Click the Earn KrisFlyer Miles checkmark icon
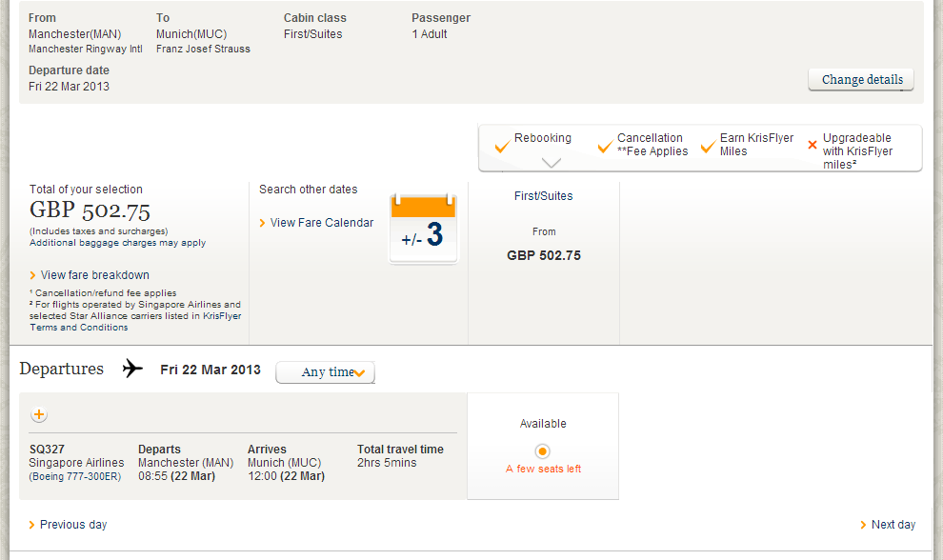 (708, 147)
